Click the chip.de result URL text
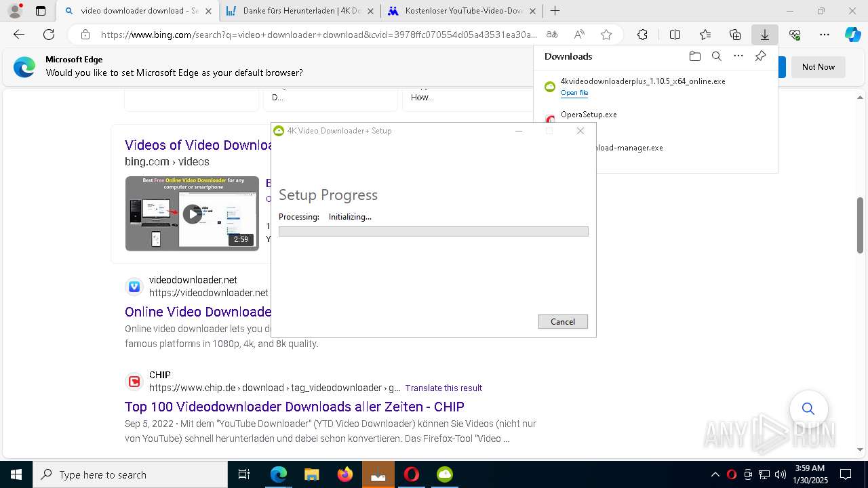 click(275, 388)
